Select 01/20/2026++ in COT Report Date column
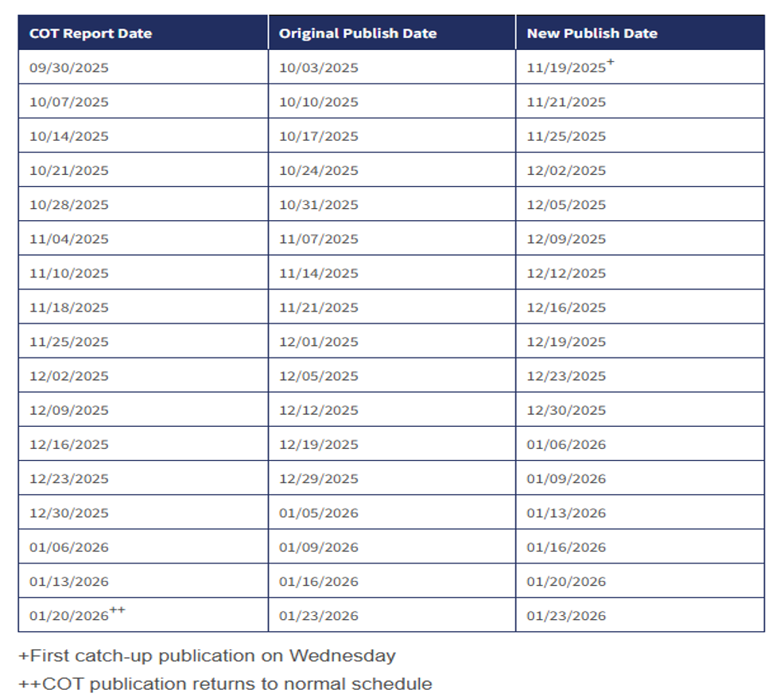 (77, 614)
